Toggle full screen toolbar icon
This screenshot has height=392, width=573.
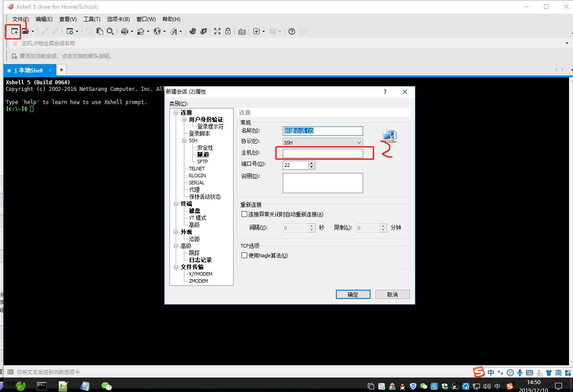click(217, 31)
